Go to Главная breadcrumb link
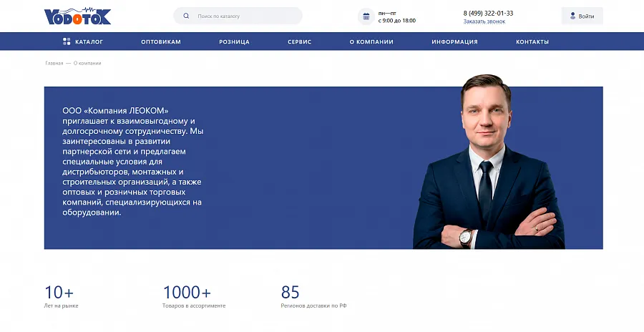Image resolution: width=644 pixels, height=332 pixels. tap(54, 63)
